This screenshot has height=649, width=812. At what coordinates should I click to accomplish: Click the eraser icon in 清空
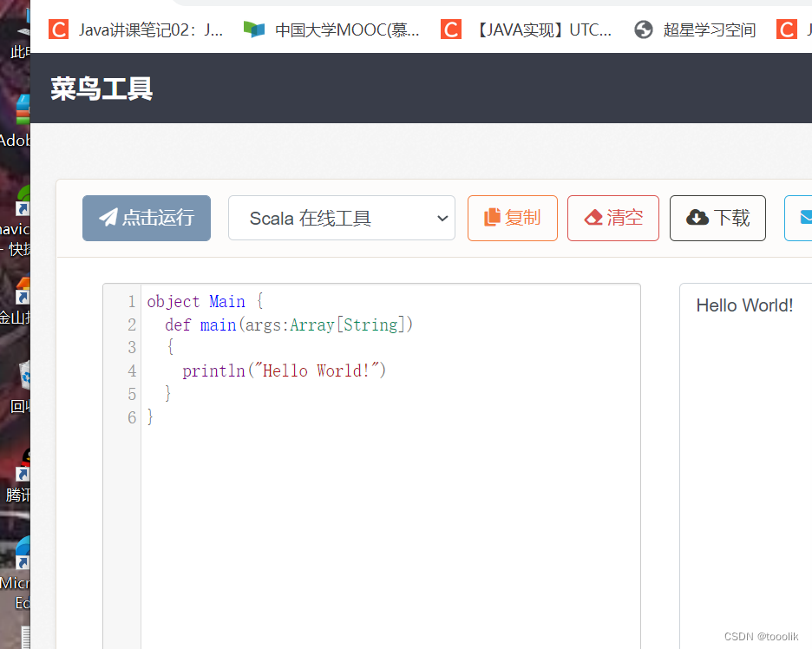tap(593, 218)
